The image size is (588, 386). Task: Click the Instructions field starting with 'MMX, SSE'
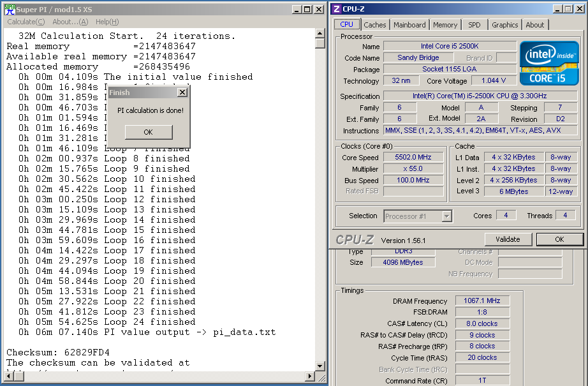(480, 131)
